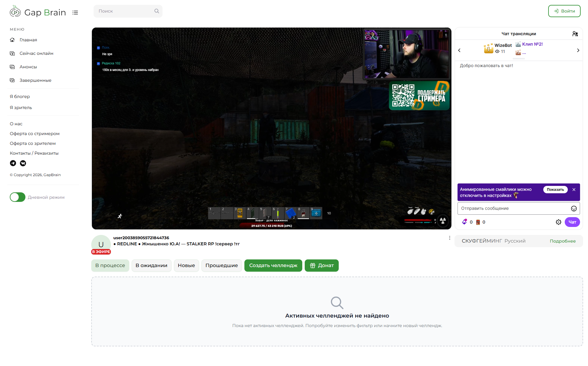The image size is (588, 366).
Task: Click the search magnifier icon
Action: click(x=157, y=11)
